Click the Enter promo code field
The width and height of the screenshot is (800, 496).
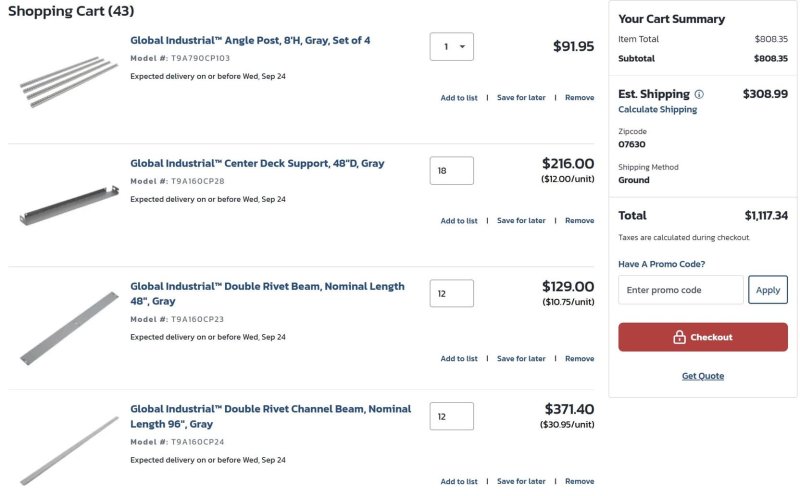(680, 290)
